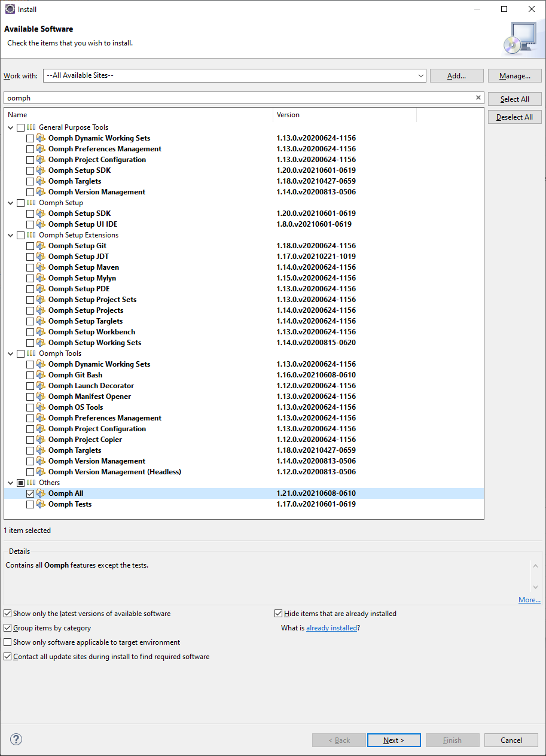
Task: Sort by the Name column header
Action: 139,115
